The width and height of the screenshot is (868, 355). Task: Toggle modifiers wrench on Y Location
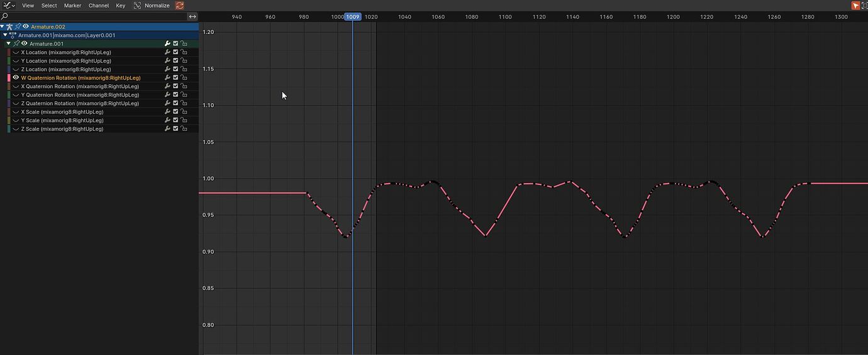point(167,61)
